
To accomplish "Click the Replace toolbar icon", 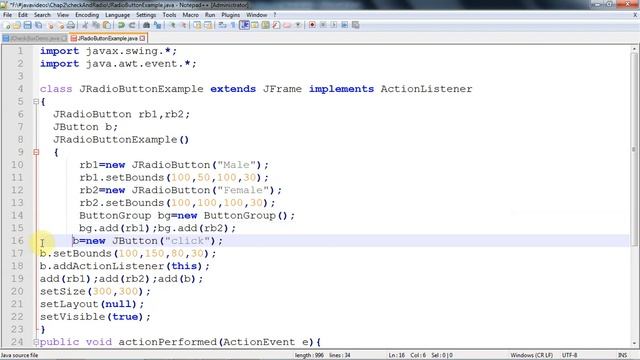I will [x=157, y=25].
